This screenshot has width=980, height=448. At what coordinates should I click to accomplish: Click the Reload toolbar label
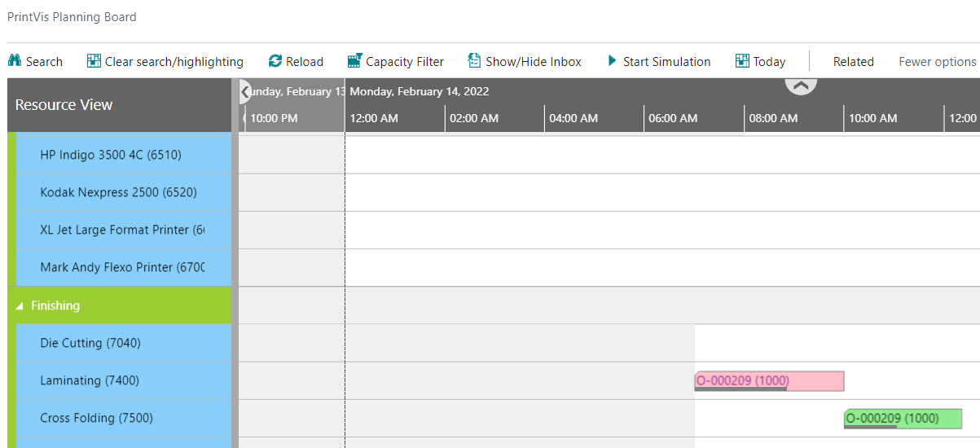pos(305,62)
